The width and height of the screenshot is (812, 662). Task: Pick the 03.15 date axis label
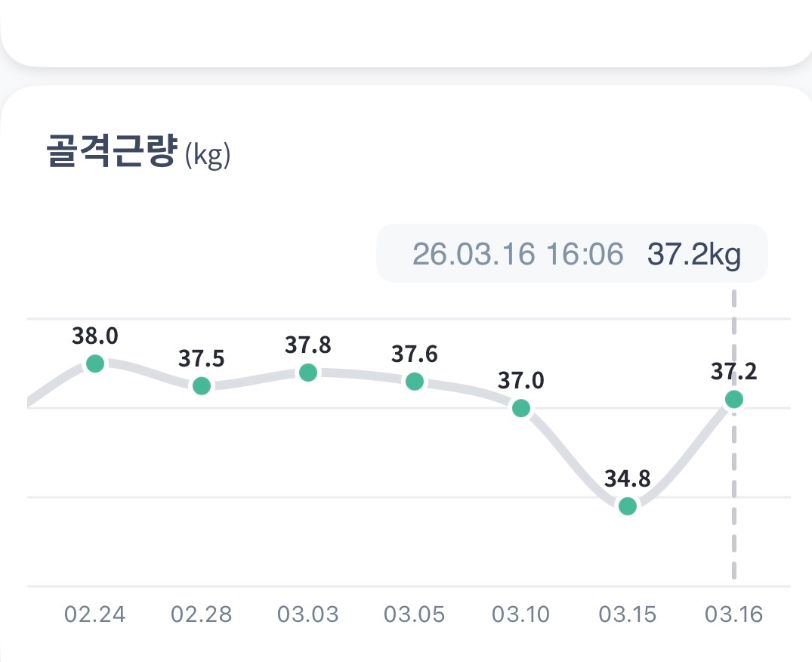click(x=628, y=614)
